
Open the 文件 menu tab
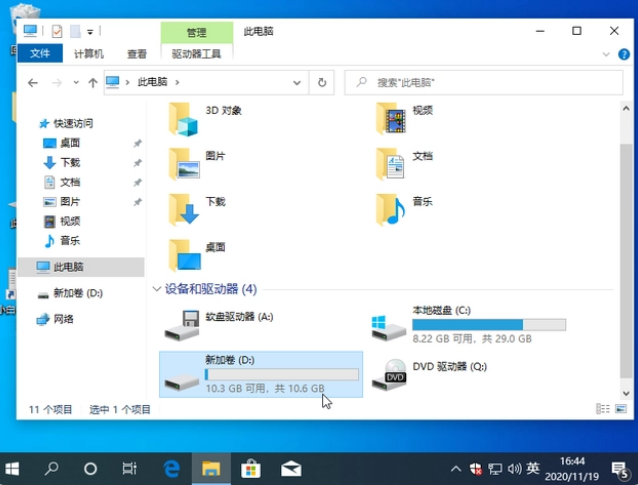click(x=40, y=53)
